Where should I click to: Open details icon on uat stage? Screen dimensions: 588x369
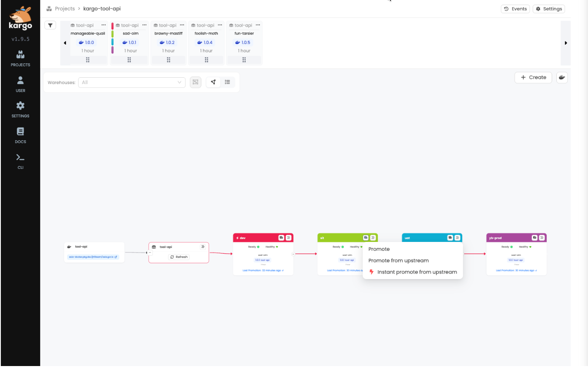458,238
